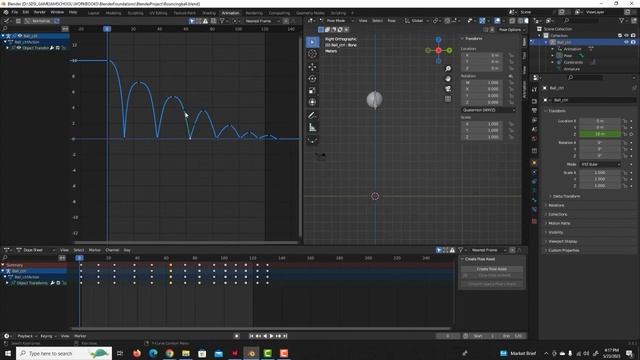Toggle Collection visibility eye in outliner

[626, 36]
